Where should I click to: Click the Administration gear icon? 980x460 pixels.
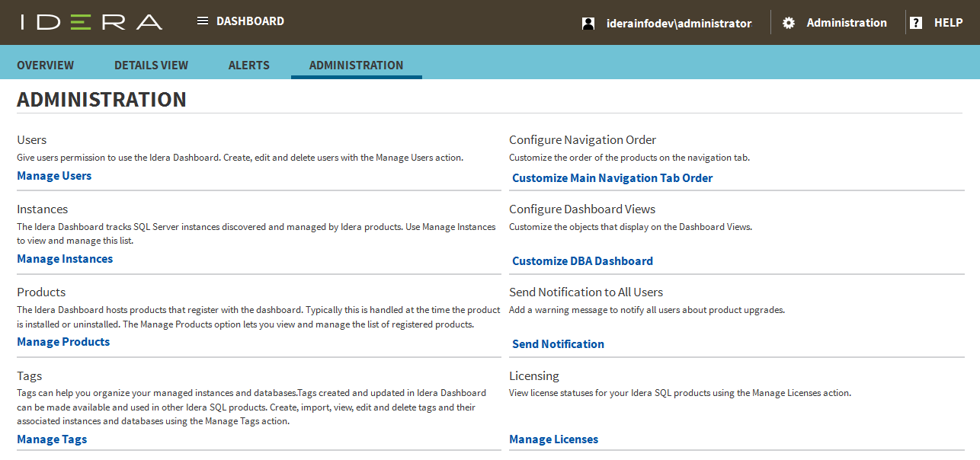click(789, 23)
